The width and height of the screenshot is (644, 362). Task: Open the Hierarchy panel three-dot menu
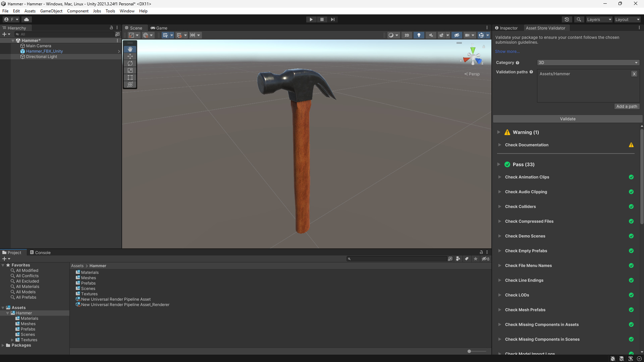117,28
